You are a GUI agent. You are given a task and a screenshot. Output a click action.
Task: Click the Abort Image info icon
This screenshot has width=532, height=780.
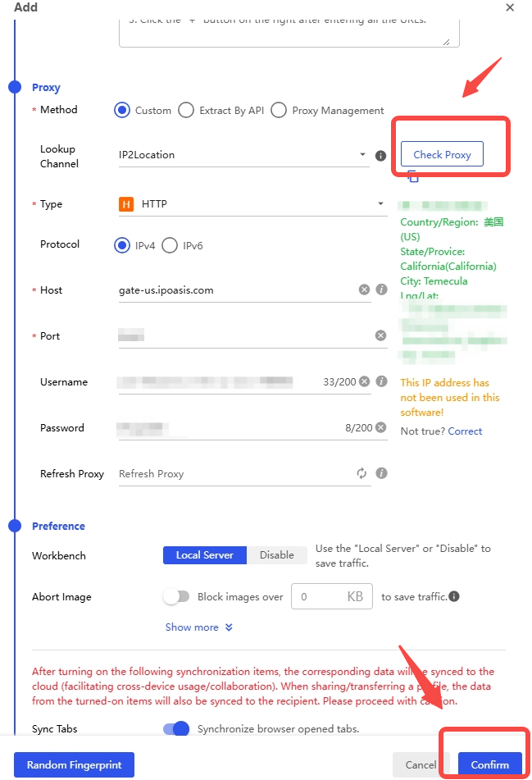click(454, 597)
